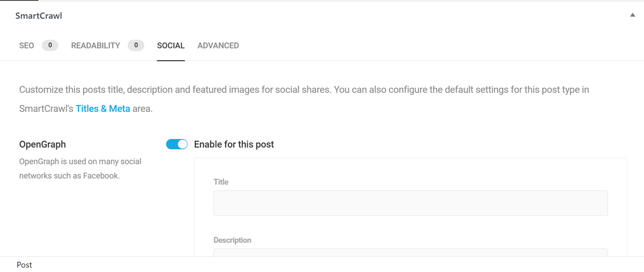Click the SmartCrawl panel heading
Image resolution: width=644 pixels, height=272 pixels.
coord(39,16)
